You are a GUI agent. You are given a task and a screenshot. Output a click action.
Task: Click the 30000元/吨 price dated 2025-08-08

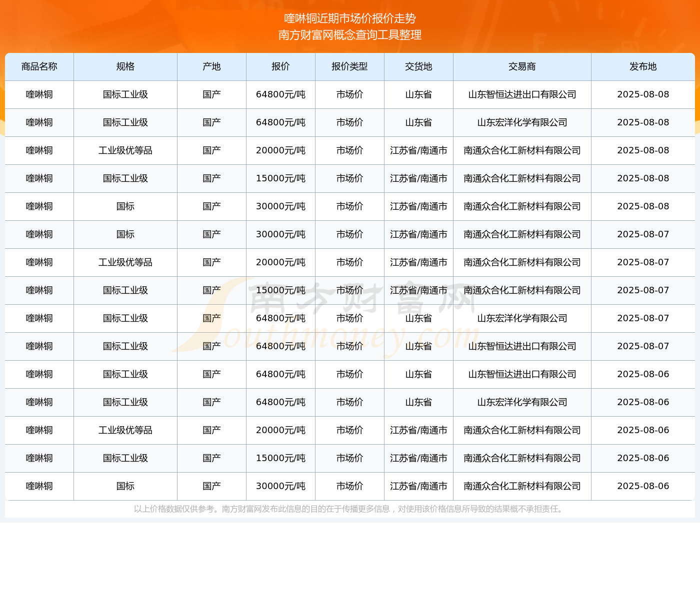(281, 206)
